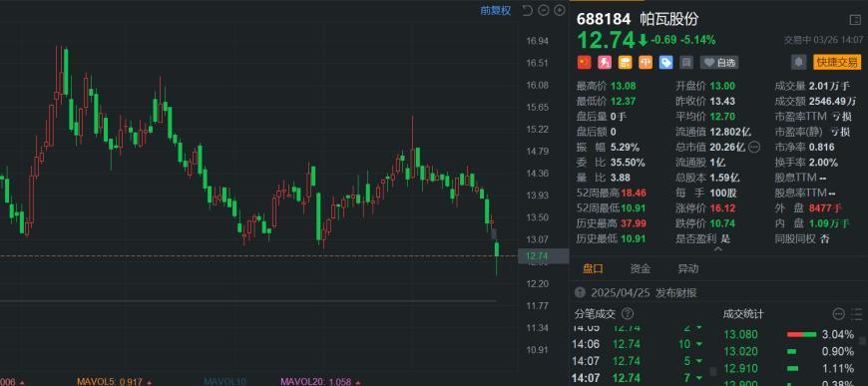Toggle 自选 watchlist heart button
This screenshot has height=386, width=868.
click(719, 63)
